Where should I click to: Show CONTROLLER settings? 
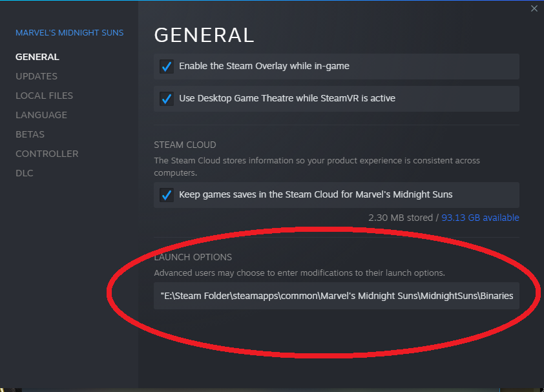[47, 154]
